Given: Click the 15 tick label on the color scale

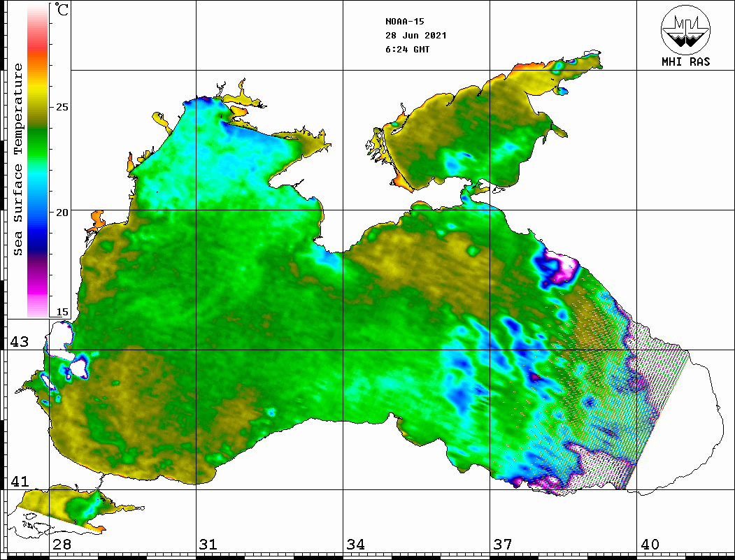Looking at the screenshot, I should 62,312.
